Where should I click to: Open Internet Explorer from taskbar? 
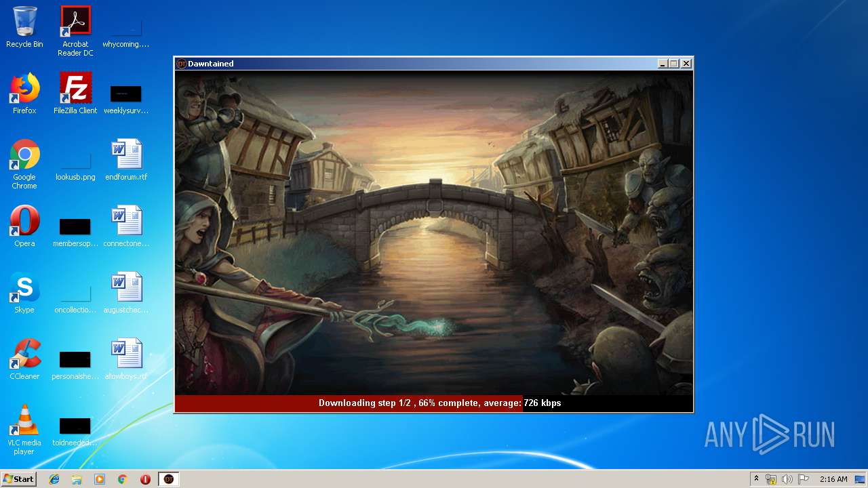[x=54, y=479]
